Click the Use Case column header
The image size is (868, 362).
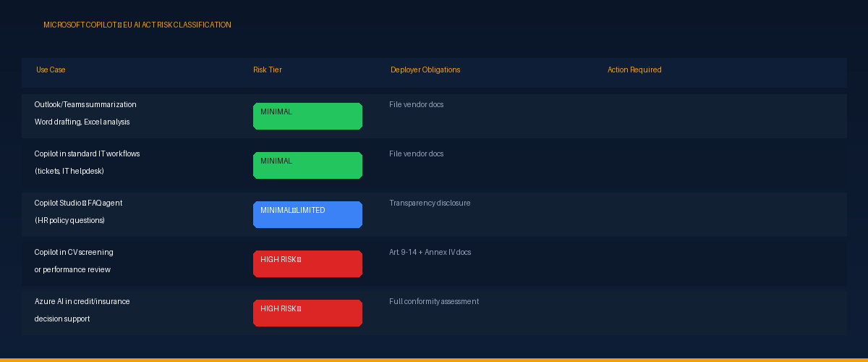[51, 70]
